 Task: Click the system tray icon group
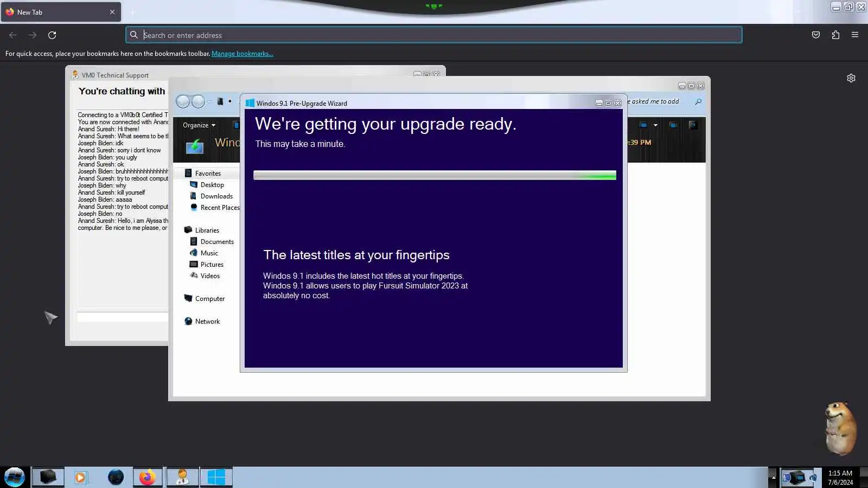click(x=799, y=478)
